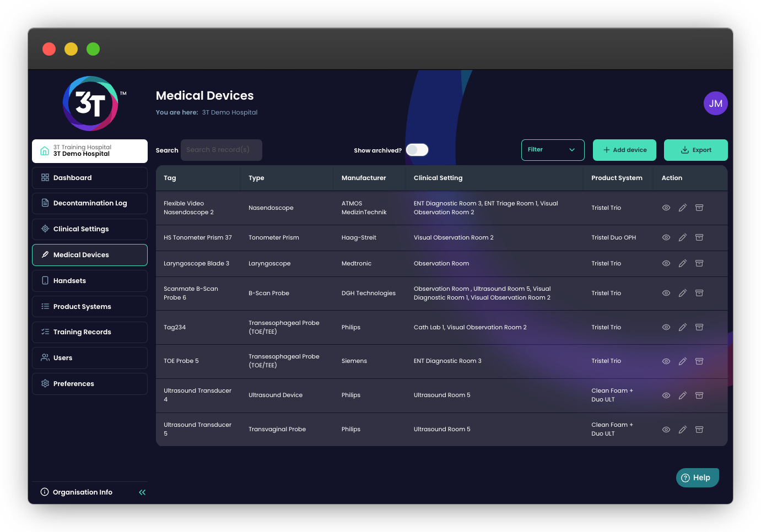Open the Handsets section
The image size is (761, 532).
pyautogui.click(x=90, y=281)
